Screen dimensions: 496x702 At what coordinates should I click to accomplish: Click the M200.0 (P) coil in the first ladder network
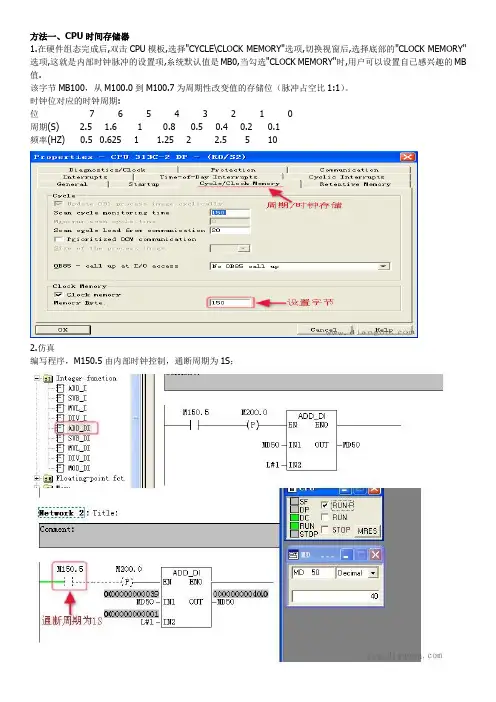[x=253, y=425]
